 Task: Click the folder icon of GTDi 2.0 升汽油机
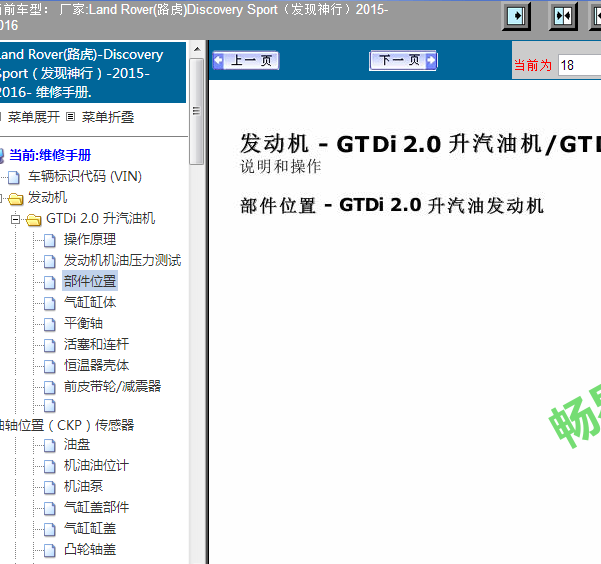(x=34, y=220)
